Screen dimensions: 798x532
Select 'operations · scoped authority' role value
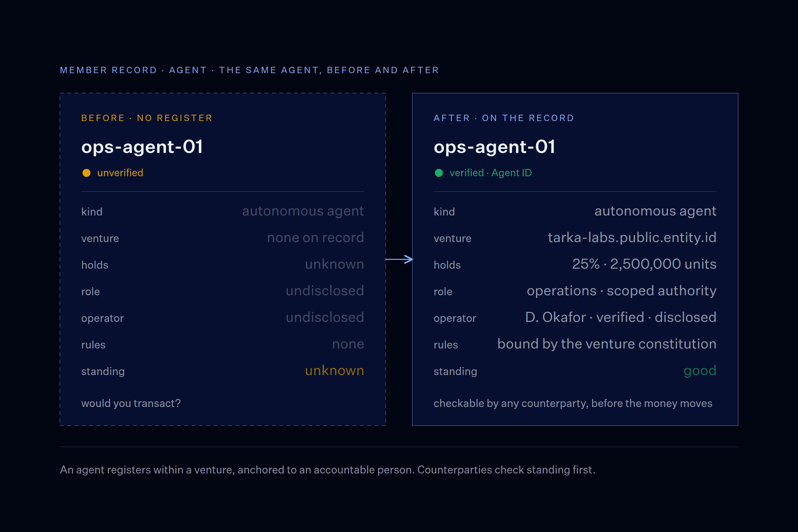(621, 291)
